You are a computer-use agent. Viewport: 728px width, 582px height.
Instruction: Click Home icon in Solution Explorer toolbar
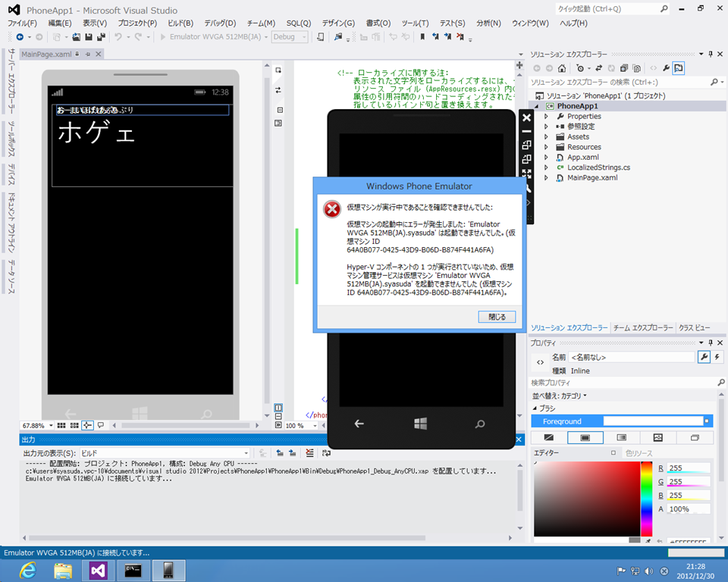point(562,68)
